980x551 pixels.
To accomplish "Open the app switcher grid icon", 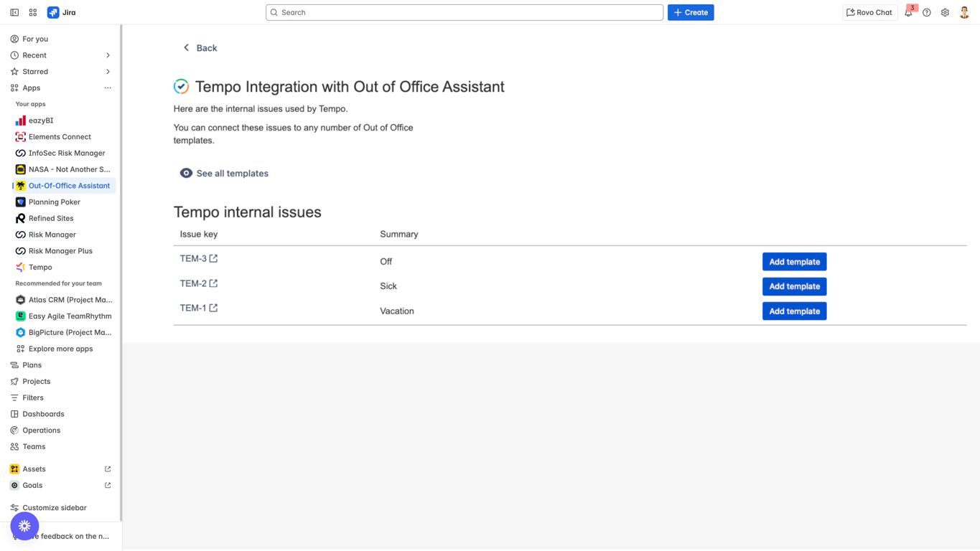I will coord(33,12).
